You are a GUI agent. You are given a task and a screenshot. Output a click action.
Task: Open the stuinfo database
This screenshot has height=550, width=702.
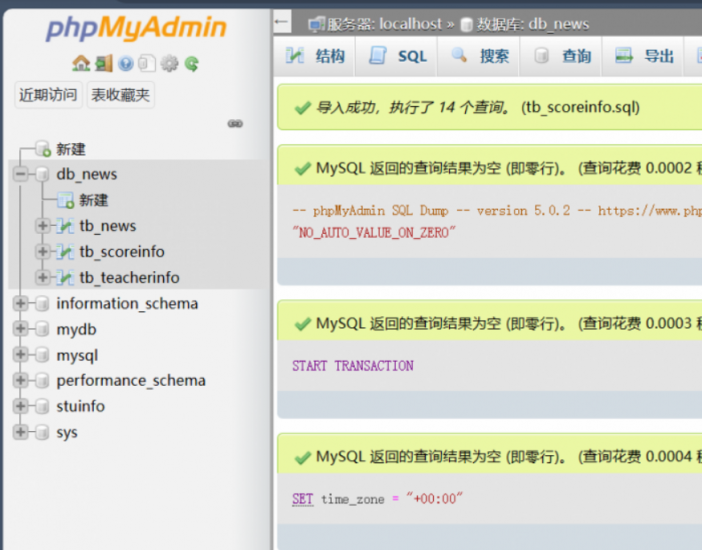(81, 407)
